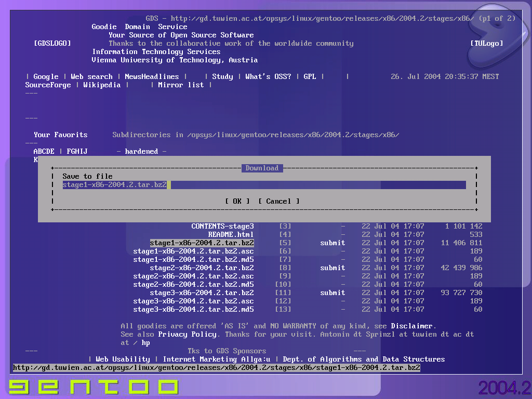532x399 pixels.
Task: Follow the Study link
Action: click(x=222, y=77)
